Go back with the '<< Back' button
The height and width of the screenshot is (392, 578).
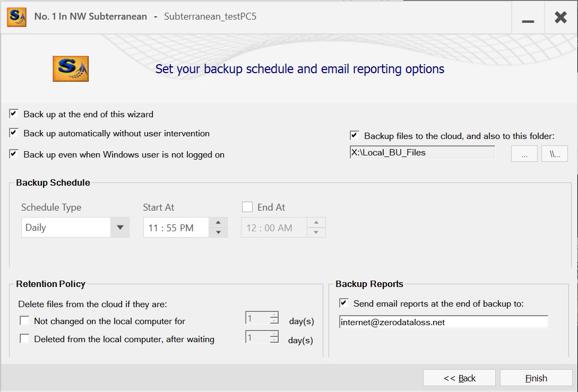459,378
